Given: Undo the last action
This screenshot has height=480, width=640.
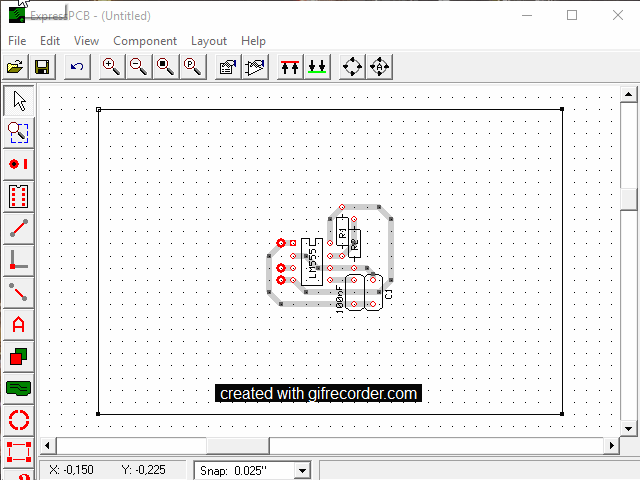Looking at the screenshot, I should [77, 67].
